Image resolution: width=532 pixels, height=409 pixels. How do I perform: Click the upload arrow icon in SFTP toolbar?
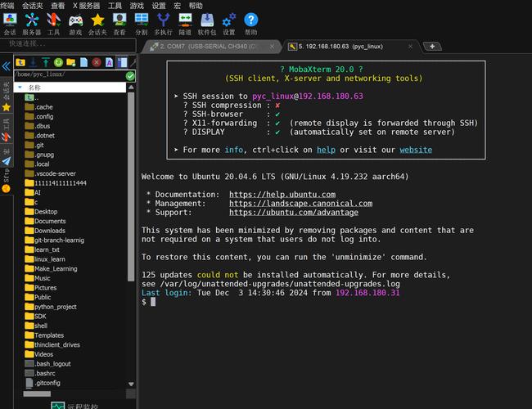tap(46, 62)
